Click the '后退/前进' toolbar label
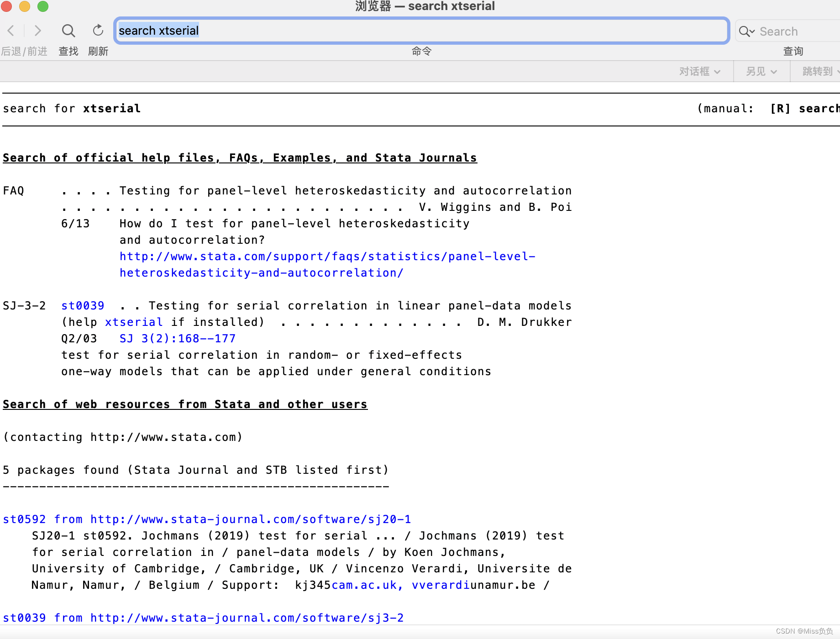This screenshot has height=639, width=840. 24,51
